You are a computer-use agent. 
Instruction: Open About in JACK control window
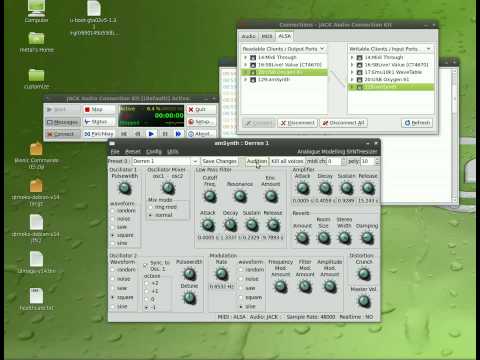201,134
